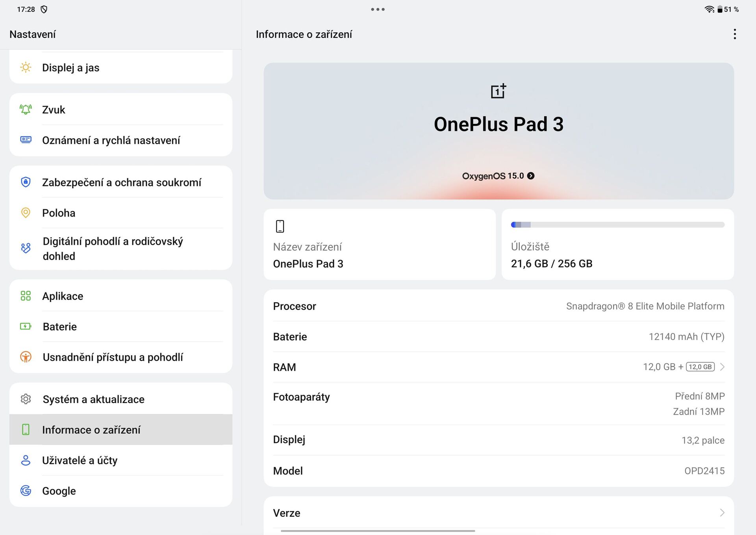Open Digitální pohodlí a rodičovský dohled
Screen dimensions: 756x535
click(113, 248)
